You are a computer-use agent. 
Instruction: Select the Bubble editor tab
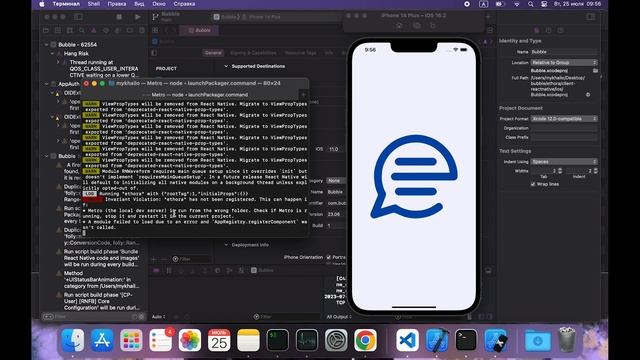pyautogui.click(x=200, y=31)
